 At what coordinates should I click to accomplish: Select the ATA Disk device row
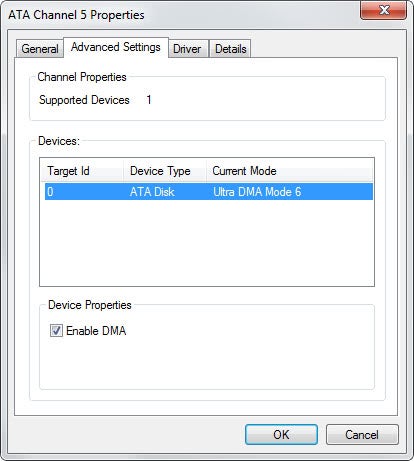tap(209, 192)
